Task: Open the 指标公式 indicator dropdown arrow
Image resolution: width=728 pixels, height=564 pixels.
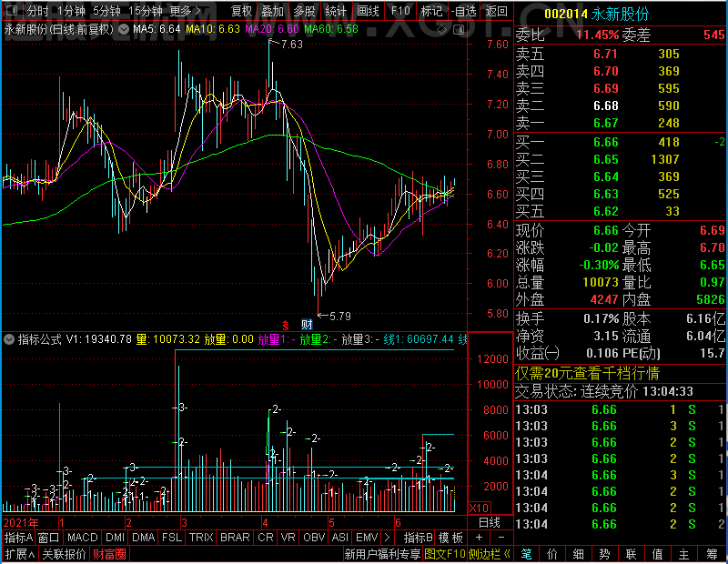Action: (9, 339)
